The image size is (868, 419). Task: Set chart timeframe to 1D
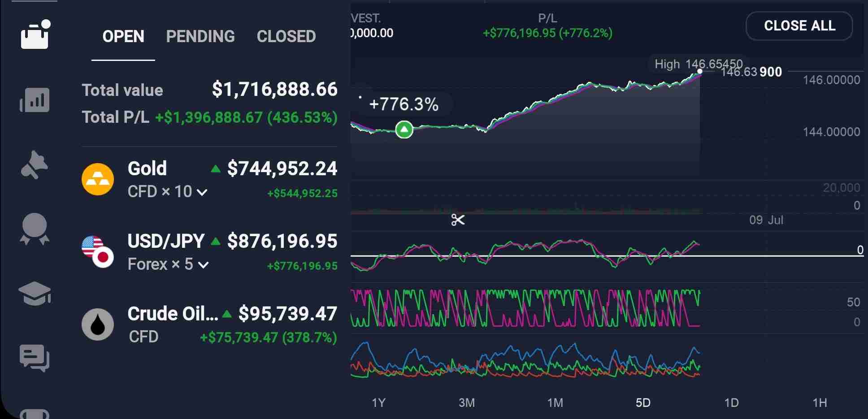(x=731, y=403)
